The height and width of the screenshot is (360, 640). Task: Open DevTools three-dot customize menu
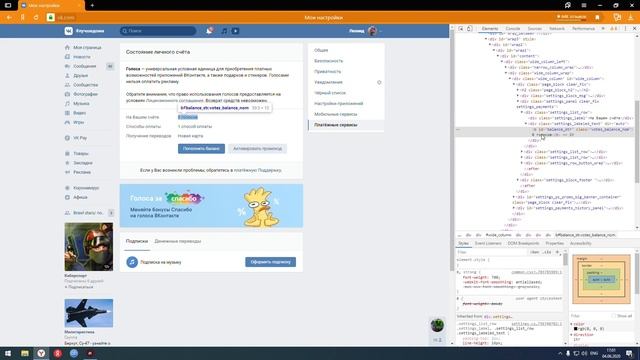[625, 29]
